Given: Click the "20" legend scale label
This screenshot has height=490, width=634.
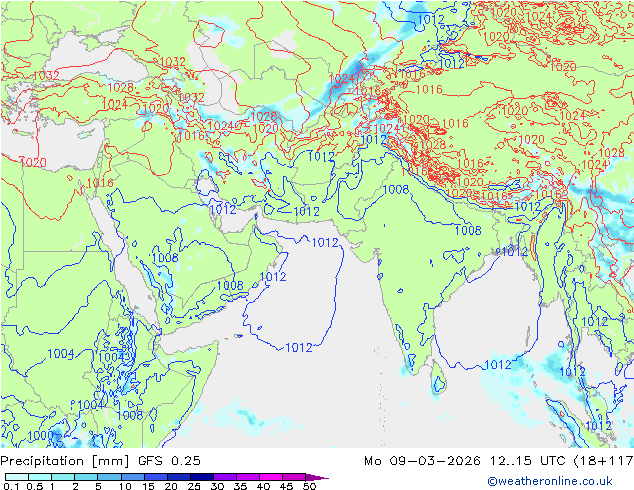Looking at the screenshot, I should pos(171,486).
